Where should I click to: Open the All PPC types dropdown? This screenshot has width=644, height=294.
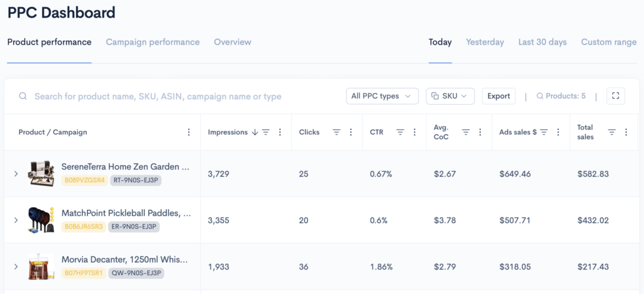click(x=382, y=96)
